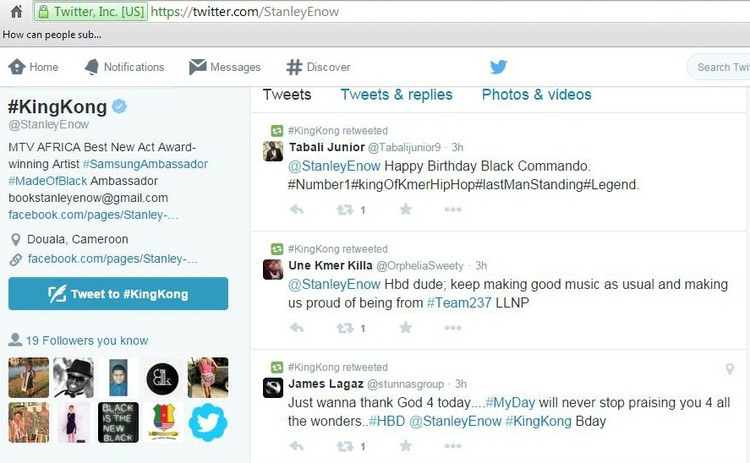Click the Douala, Cameroon location text
750x463 pixels.
(77, 239)
